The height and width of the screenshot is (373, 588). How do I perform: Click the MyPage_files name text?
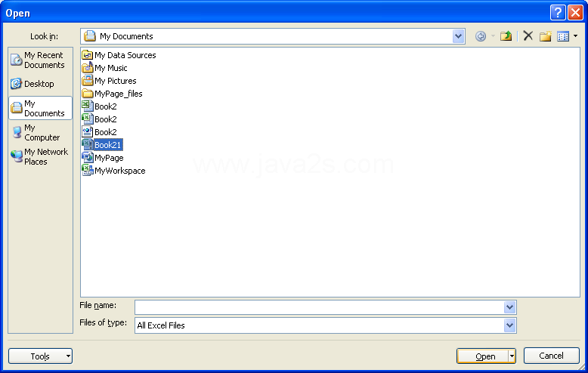(119, 94)
